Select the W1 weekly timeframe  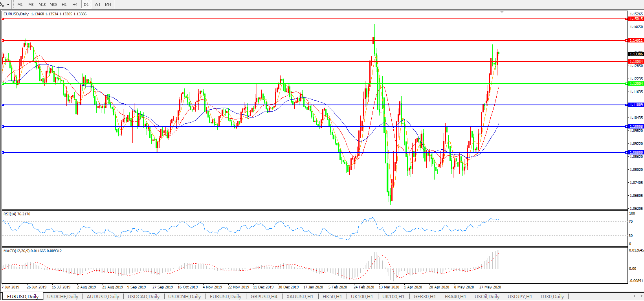97,5
